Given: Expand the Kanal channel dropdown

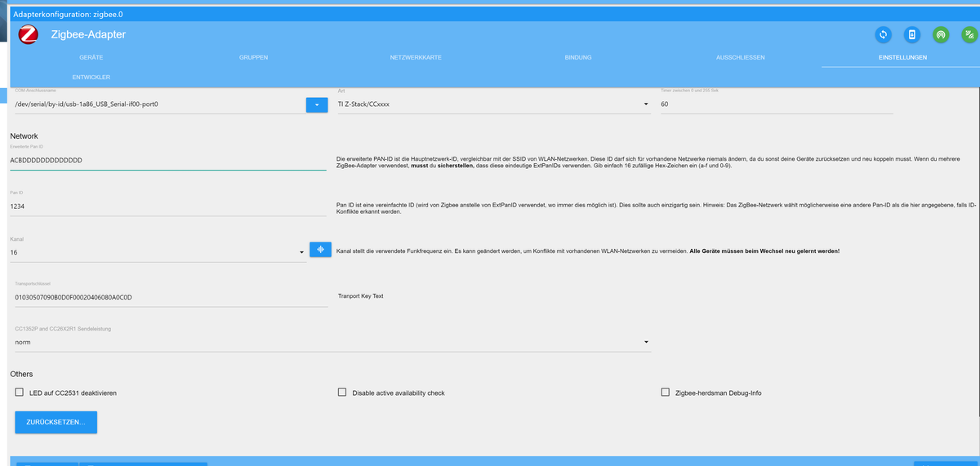Looking at the screenshot, I should pos(158,253).
